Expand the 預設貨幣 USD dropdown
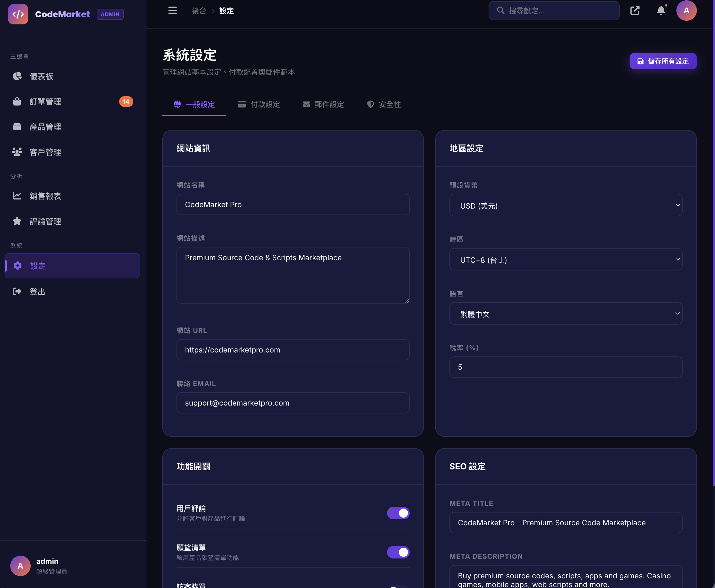Screen dimensions: 715x588 pos(565,205)
